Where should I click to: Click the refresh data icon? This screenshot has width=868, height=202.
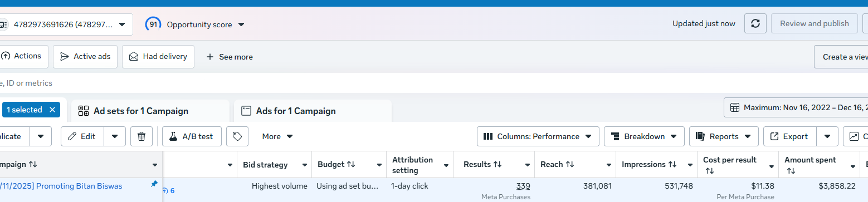(755, 23)
